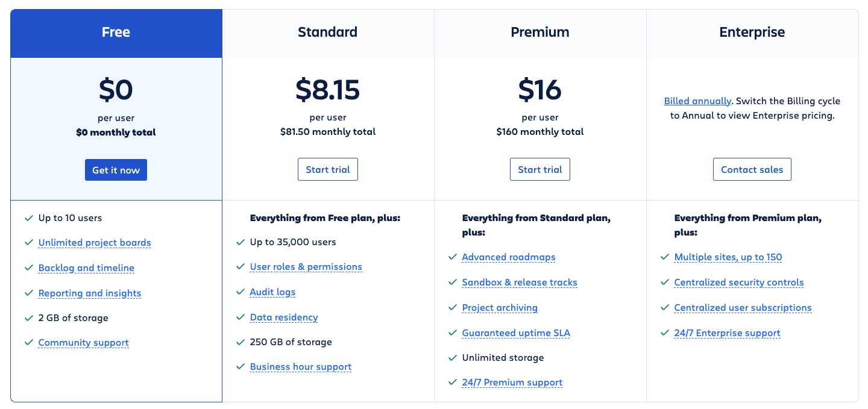
Task: Select the Enterprise plan header
Action: tap(752, 33)
